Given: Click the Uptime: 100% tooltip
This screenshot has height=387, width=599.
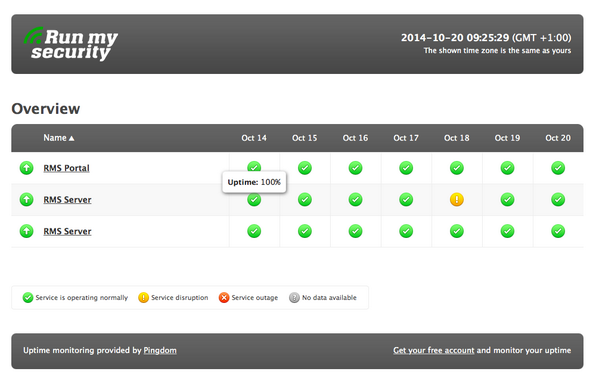Looking at the screenshot, I should [x=254, y=182].
